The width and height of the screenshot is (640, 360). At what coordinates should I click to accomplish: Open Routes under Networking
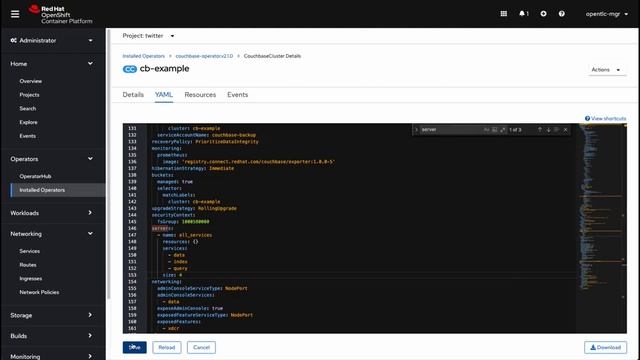point(28,265)
